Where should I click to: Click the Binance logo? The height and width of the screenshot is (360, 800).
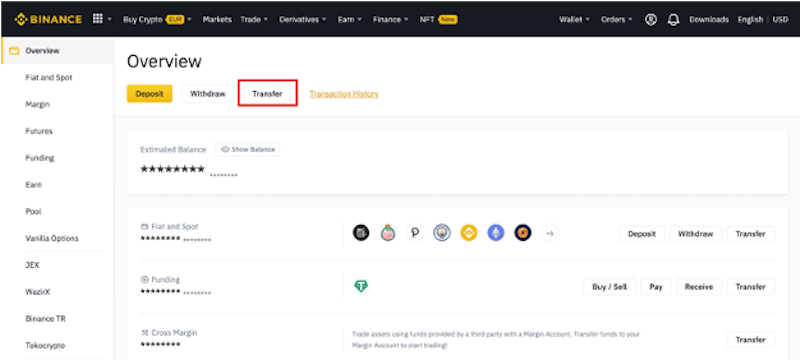click(48, 19)
